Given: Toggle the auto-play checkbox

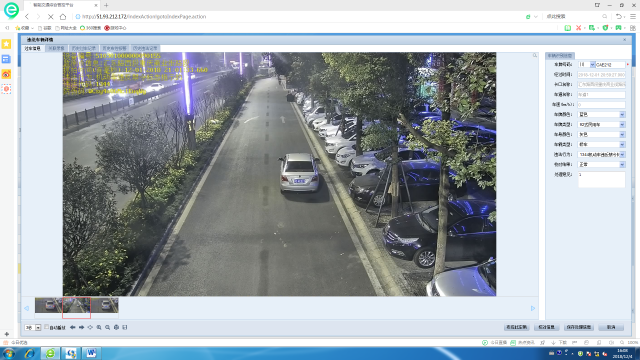Looking at the screenshot, I should (x=47, y=327).
